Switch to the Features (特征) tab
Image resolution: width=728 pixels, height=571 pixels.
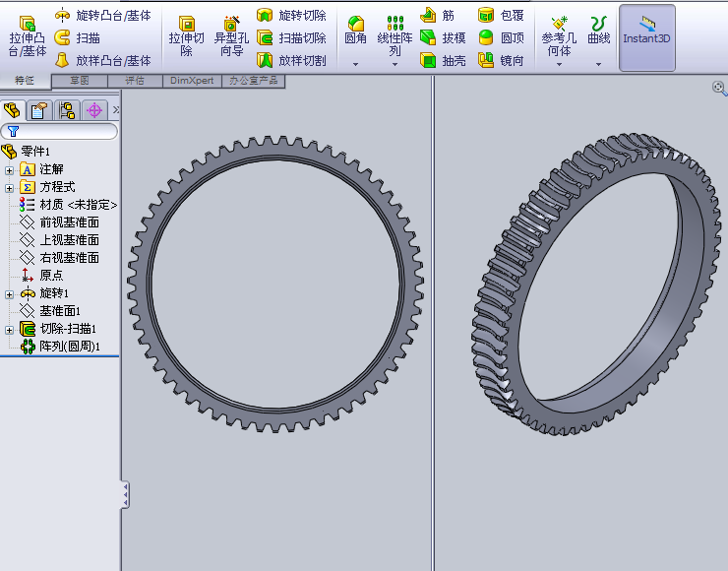coord(25,81)
